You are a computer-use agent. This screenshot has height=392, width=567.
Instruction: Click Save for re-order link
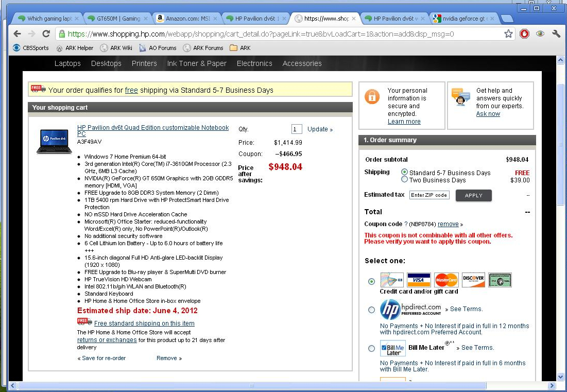pyautogui.click(x=101, y=358)
